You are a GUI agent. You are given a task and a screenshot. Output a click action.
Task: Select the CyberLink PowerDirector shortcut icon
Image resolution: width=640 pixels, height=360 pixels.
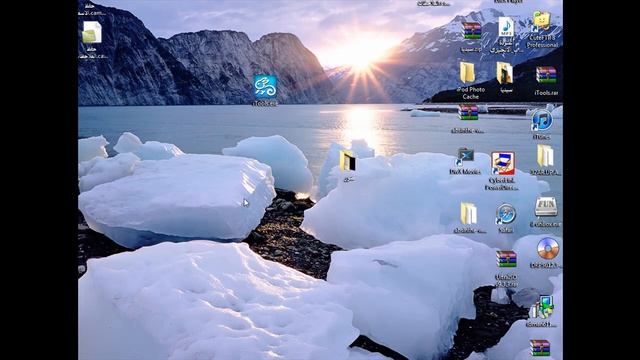(503, 164)
